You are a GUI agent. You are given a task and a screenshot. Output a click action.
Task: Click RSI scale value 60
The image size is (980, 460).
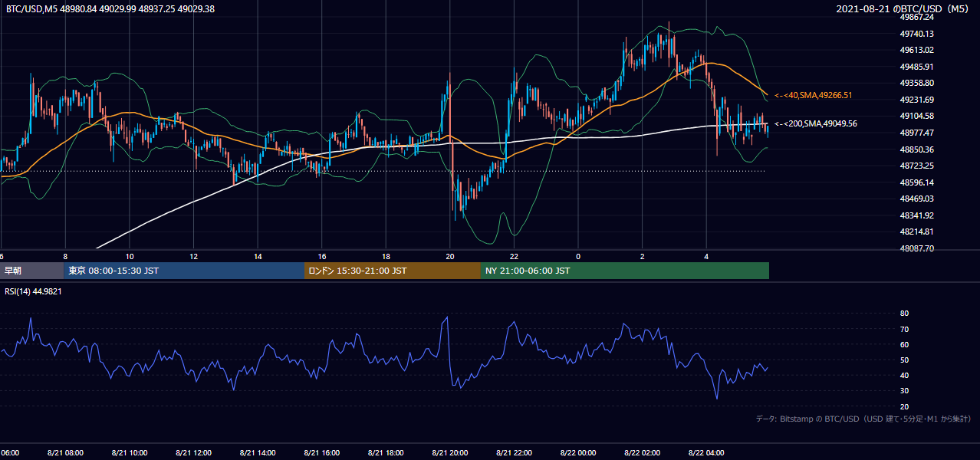(x=904, y=344)
